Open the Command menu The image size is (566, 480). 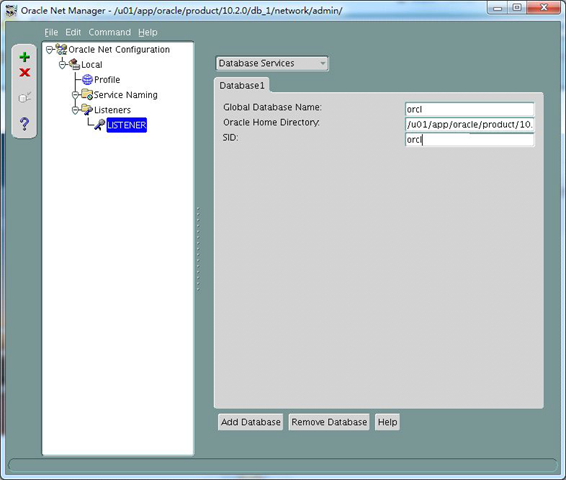coord(110,32)
